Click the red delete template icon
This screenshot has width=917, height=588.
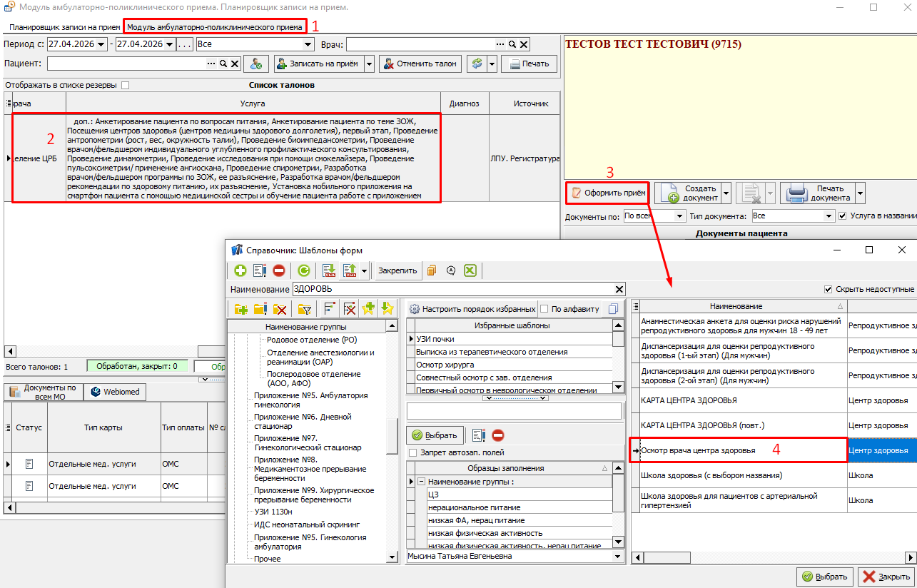279,270
